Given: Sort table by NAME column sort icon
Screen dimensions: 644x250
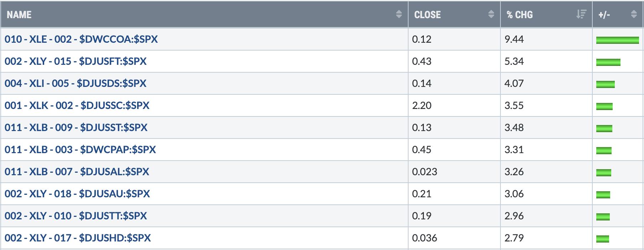Looking at the screenshot, I should coord(399,14).
